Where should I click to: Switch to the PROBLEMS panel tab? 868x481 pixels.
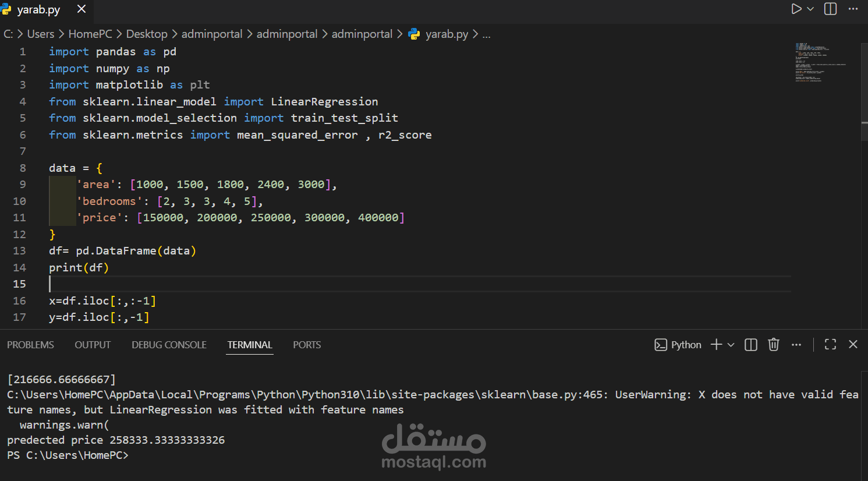pyautogui.click(x=30, y=345)
